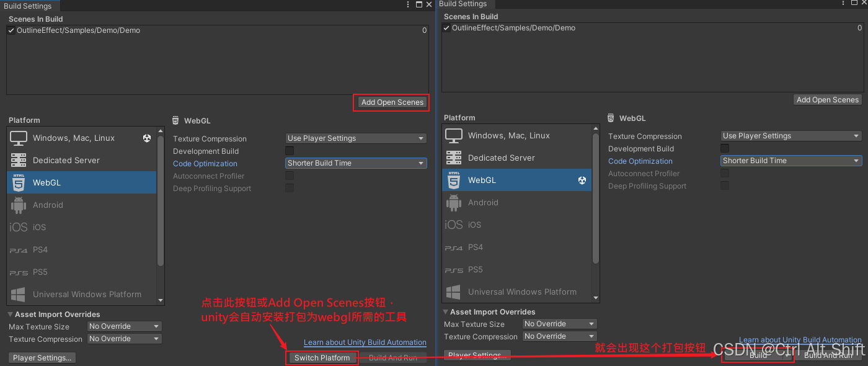The image size is (868, 366).
Task: Toggle Deep Profiling Support checkbox in right window
Action: coord(725,185)
